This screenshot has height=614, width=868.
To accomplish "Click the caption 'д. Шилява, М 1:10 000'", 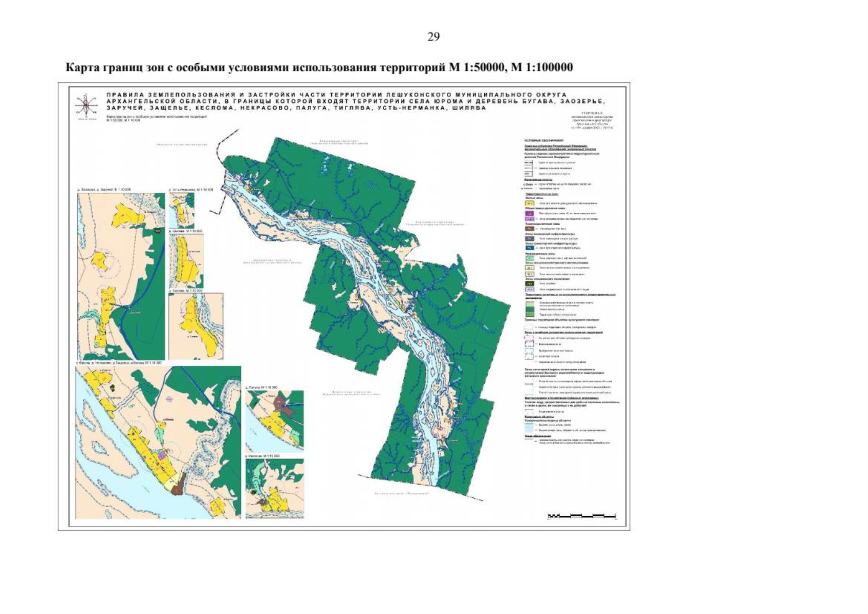I will click(186, 231).
